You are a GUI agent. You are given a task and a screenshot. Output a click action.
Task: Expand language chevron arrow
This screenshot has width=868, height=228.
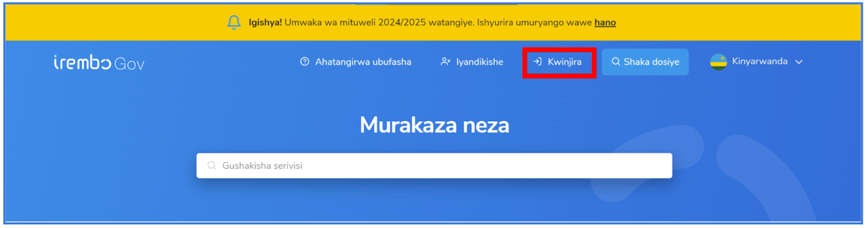pyautogui.click(x=799, y=62)
